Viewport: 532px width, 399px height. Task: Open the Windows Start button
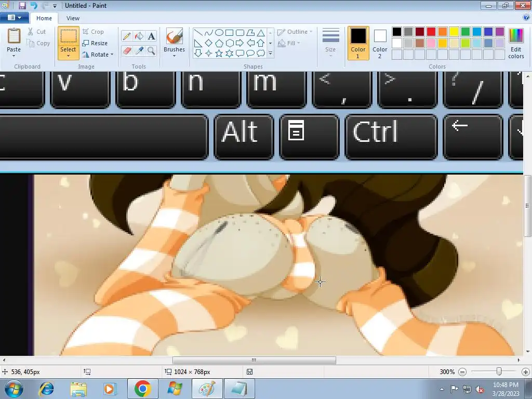point(14,389)
